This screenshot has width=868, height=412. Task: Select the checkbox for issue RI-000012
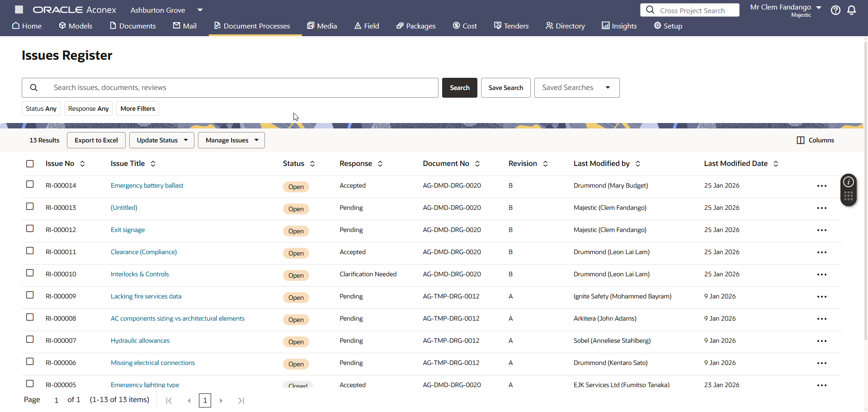[x=30, y=229]
